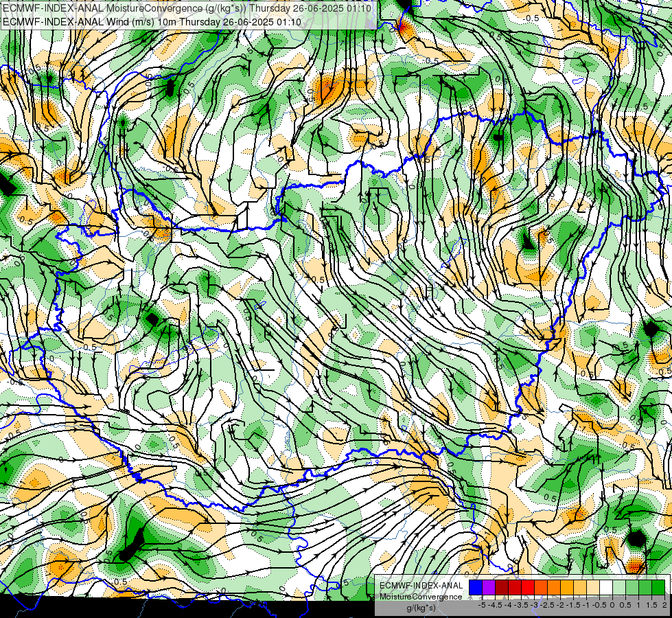Click the -2 tick label in legend
This screenshot has width=672, height=618.
click(x=560, y=605)
